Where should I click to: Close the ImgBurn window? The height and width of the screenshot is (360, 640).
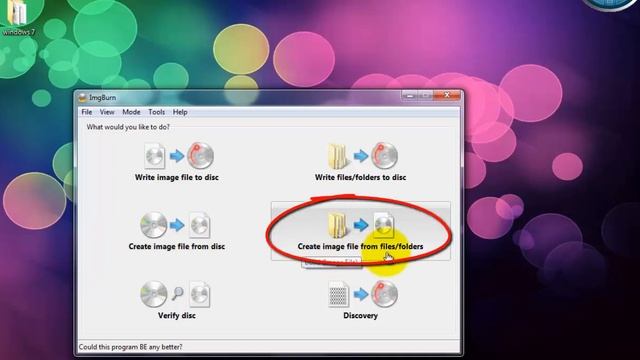(x=447, y=96)
